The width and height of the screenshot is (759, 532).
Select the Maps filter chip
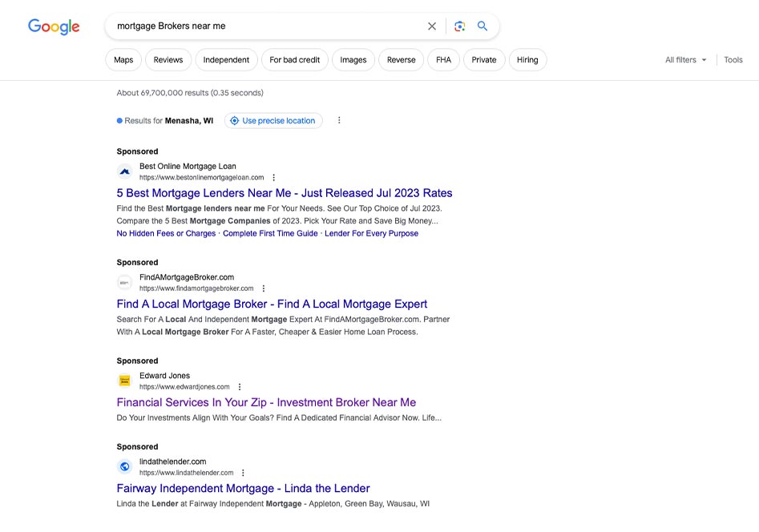point(123,59)
